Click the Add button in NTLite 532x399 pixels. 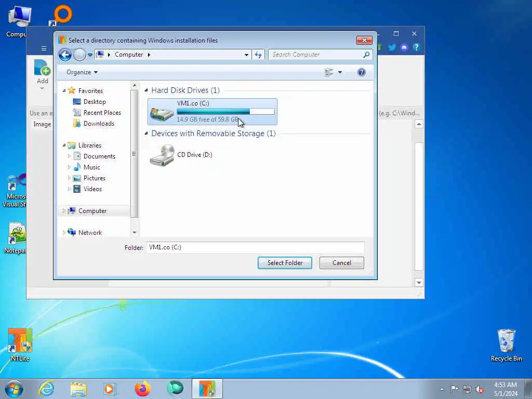[43, 75]
